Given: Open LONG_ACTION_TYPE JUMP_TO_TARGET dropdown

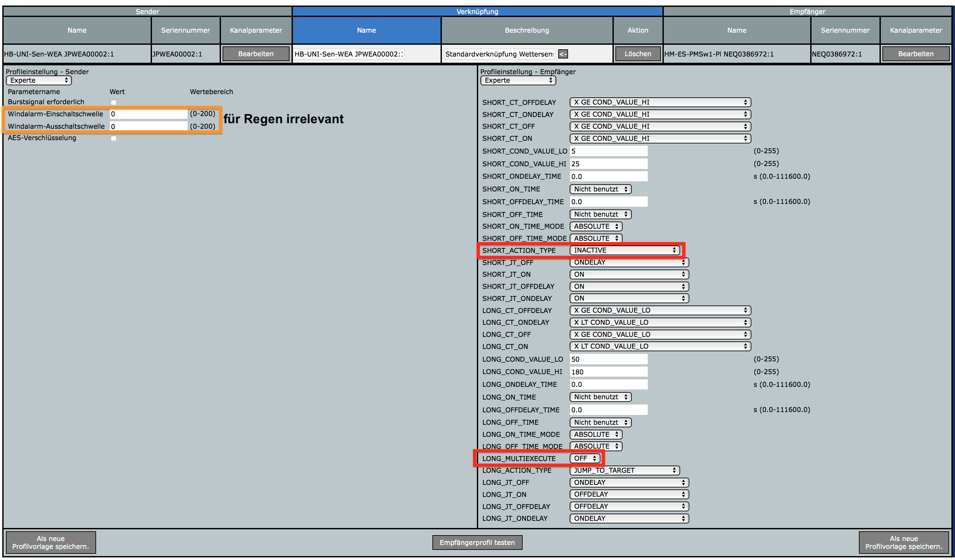Looking at the screenshot, I should 625,470.
